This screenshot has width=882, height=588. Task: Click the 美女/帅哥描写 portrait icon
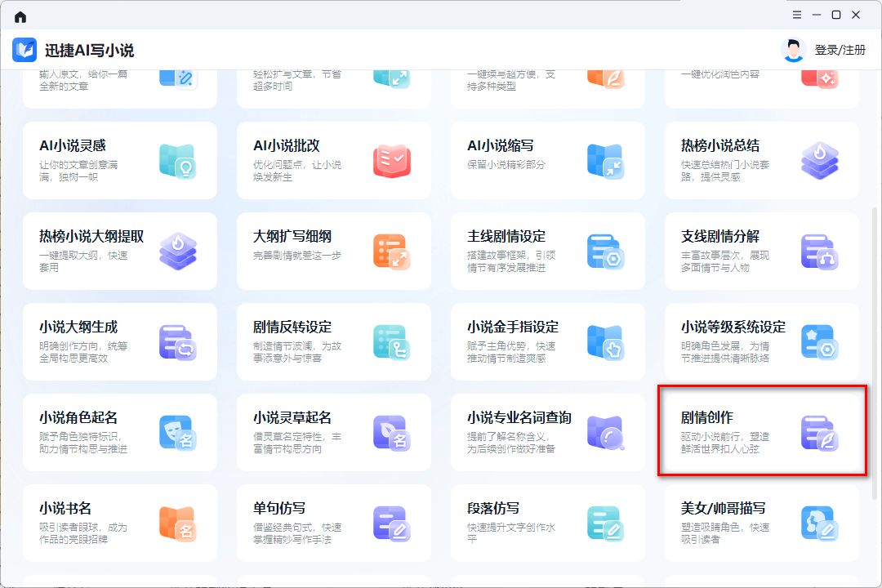tap(820, 523)
